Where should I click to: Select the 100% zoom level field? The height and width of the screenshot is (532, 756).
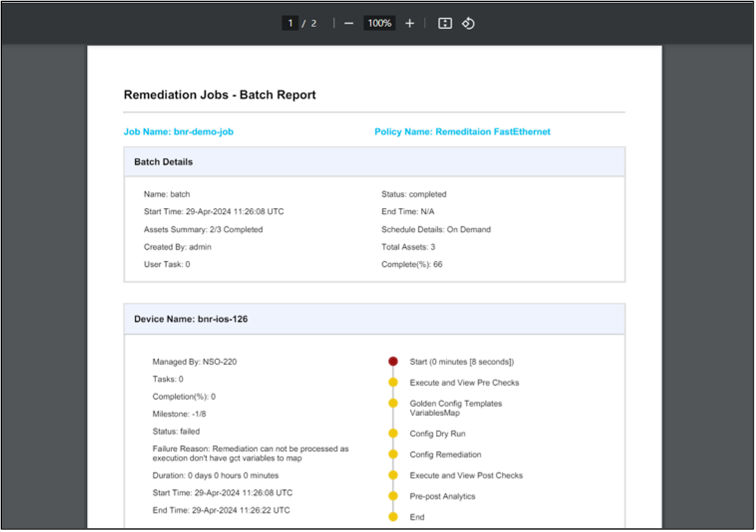pyautogui.click(x=379, y=23)
